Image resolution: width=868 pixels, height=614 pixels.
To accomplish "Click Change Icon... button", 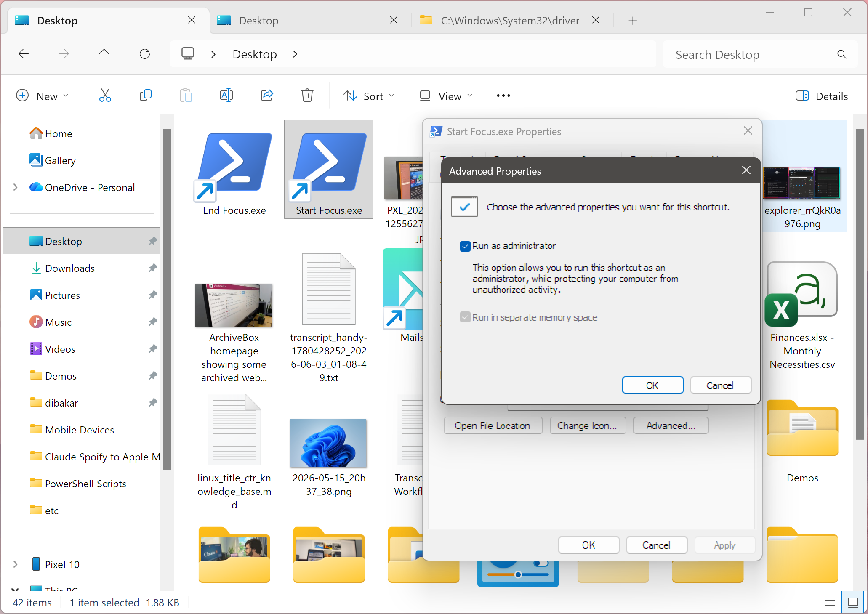I will 587,425.
